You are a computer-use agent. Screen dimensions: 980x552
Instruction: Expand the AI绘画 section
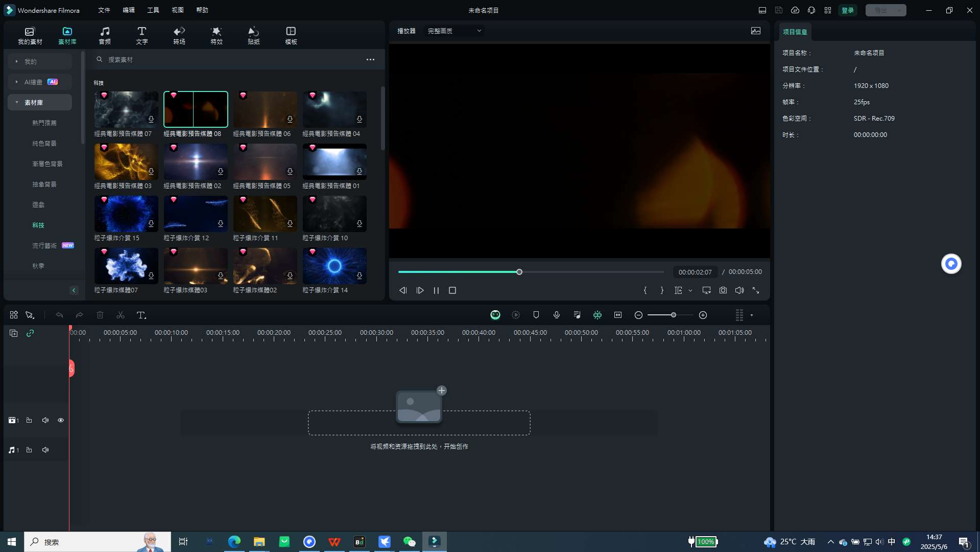click(40, 82)
